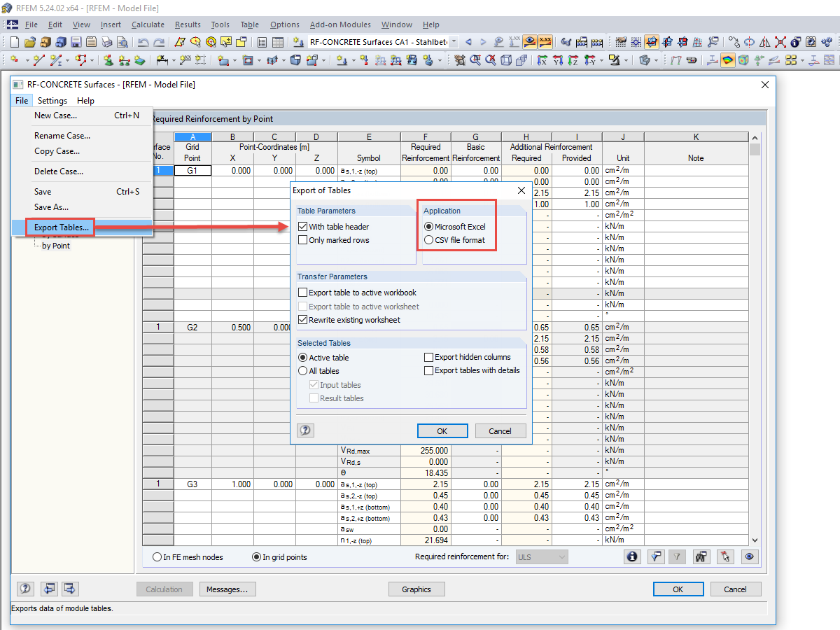Click the Messages button
This screenshot has height=630, width=840.
227,589
